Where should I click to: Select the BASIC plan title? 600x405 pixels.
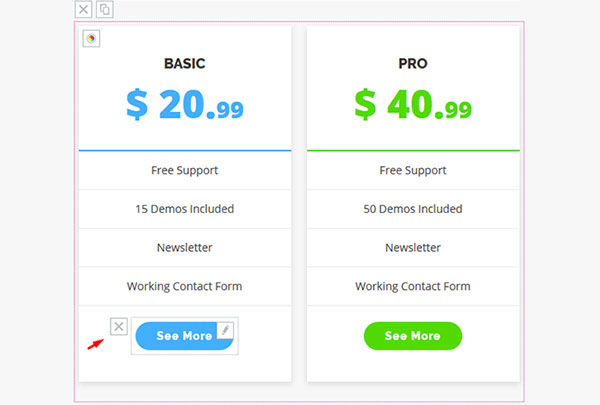184,63
